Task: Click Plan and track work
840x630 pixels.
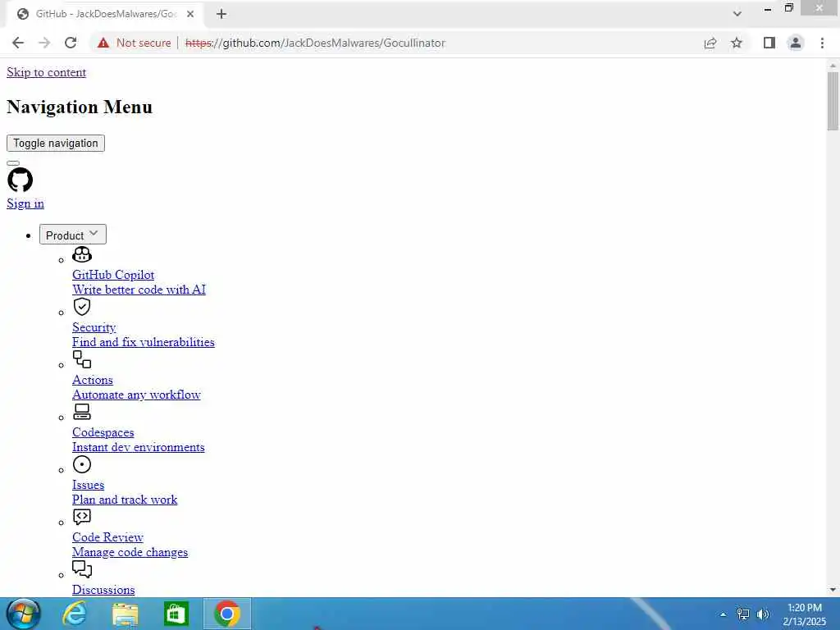Action: point(125,500)
